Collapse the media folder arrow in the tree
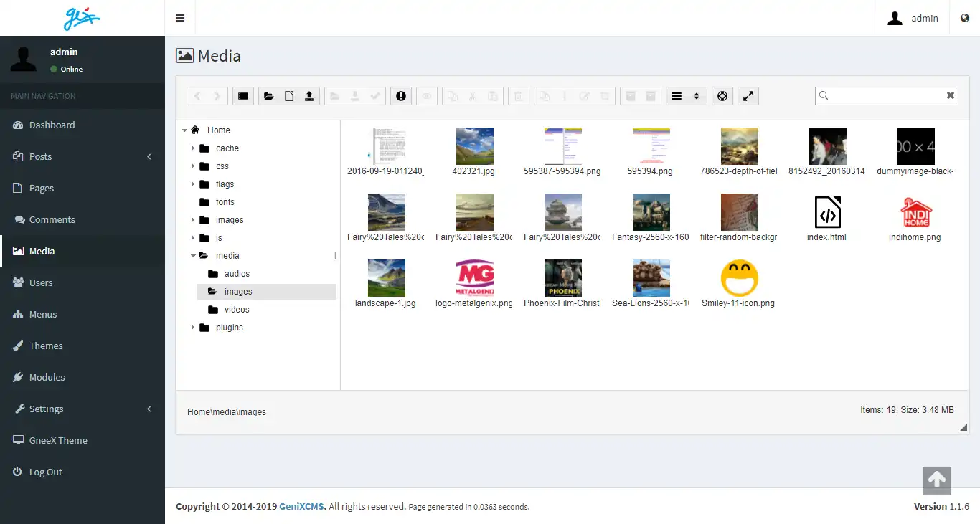This screenshot has width=980, height=524. [x=193, y=256]
